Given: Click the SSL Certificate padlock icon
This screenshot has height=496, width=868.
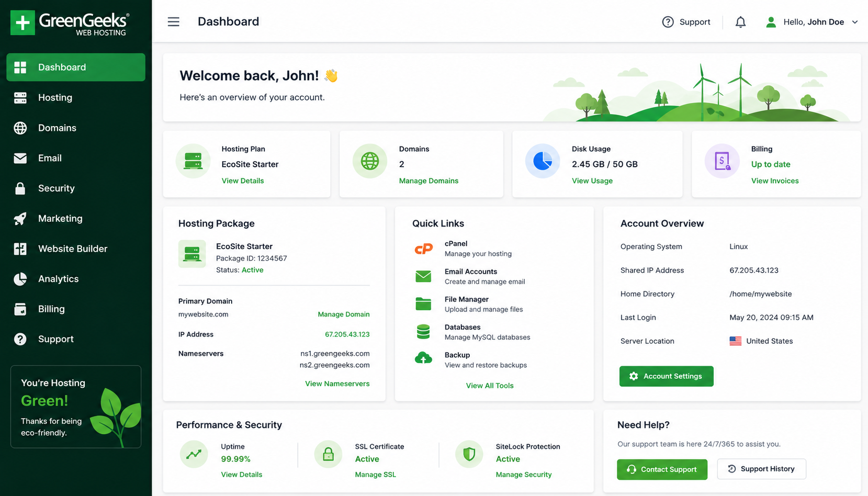Looking at the screenshot, I should (328, 454).
